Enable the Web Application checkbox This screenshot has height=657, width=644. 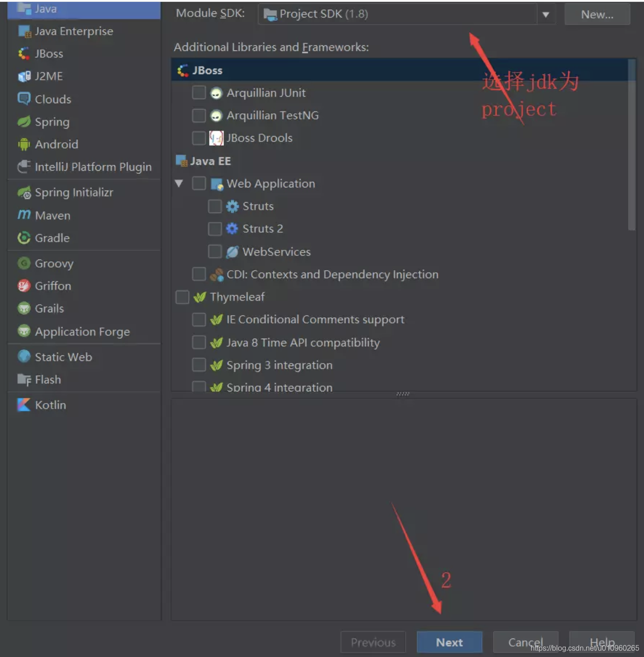pyautogui.click(x=199, y=183)
